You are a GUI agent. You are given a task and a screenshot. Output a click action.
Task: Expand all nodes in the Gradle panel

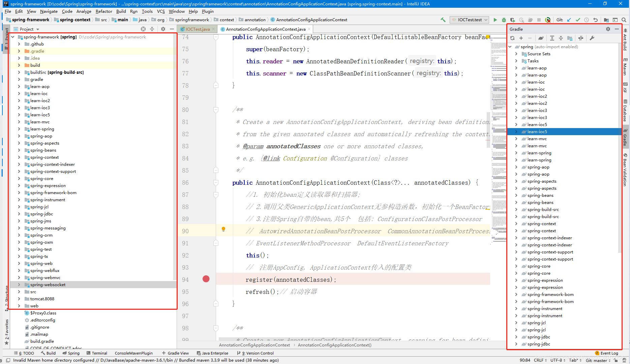coord(552,38)
